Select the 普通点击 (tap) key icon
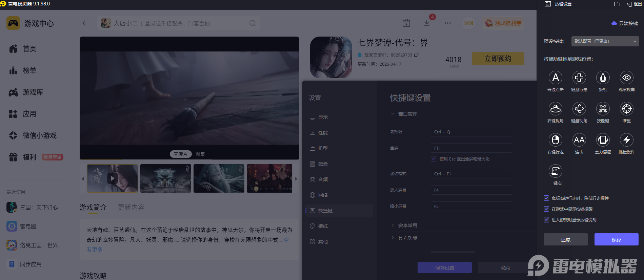Screen dimensions: 644x280 [555, 78]
